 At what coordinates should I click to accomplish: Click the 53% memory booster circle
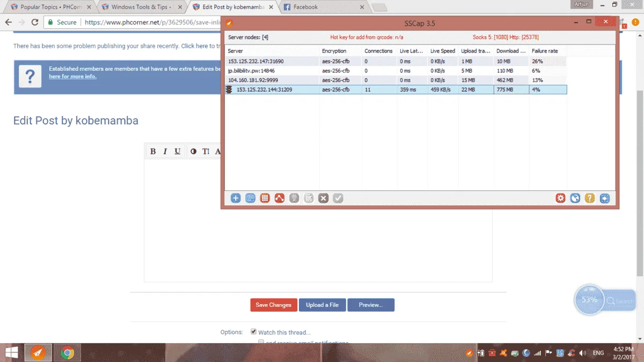tap(589, 300)
